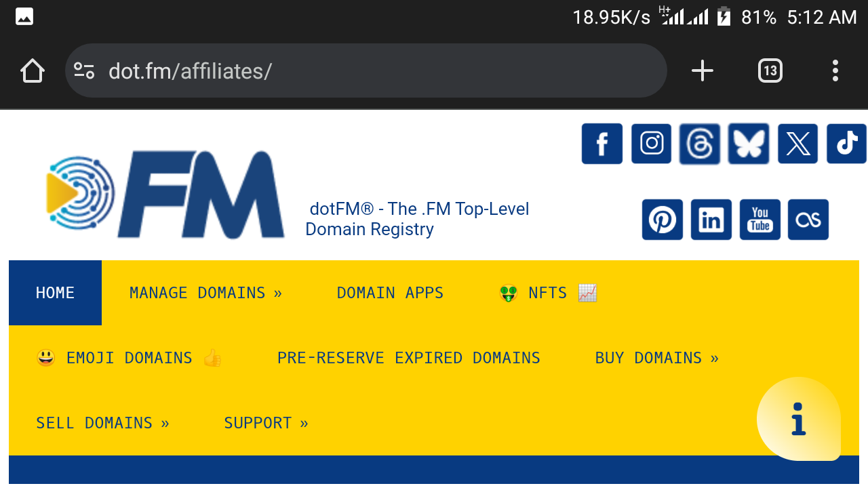Expand the SELL DOMAINS menu

pos(103,423)
